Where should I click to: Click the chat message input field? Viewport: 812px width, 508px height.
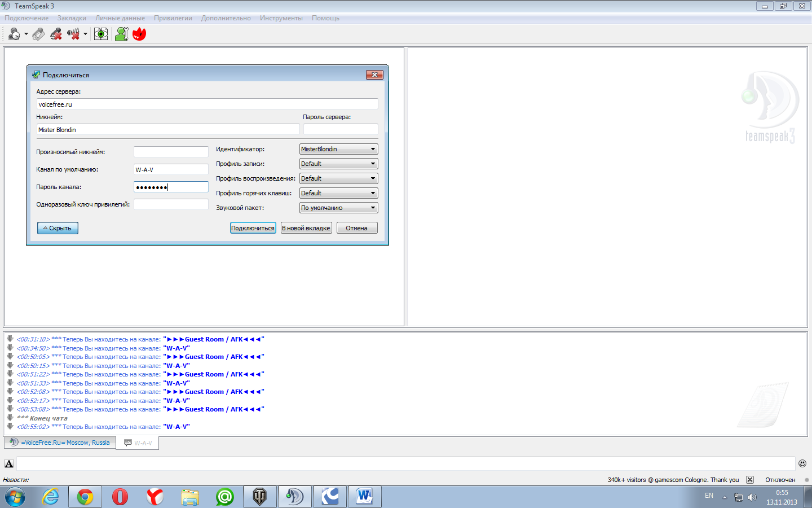point(405,463)
